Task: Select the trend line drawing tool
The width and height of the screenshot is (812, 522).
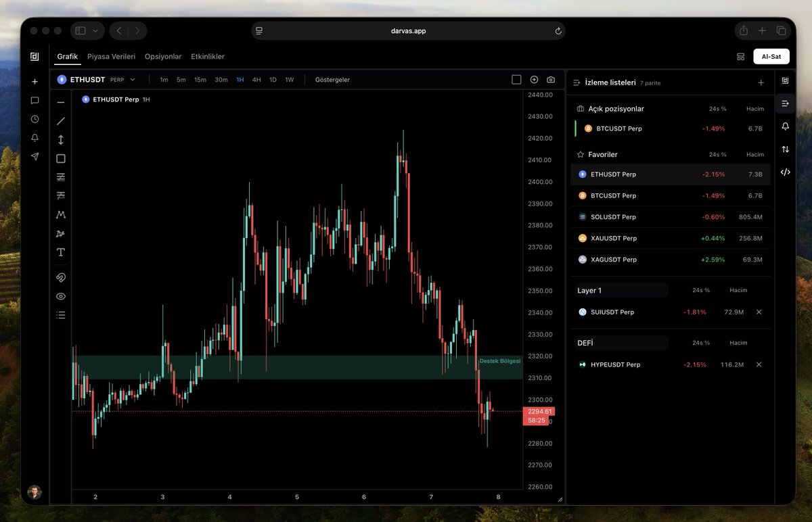Action: (x=61, y=121)
